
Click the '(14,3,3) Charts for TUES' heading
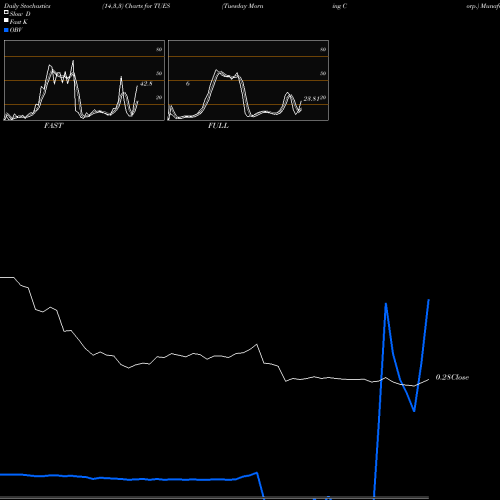click(x=136, y=6)
